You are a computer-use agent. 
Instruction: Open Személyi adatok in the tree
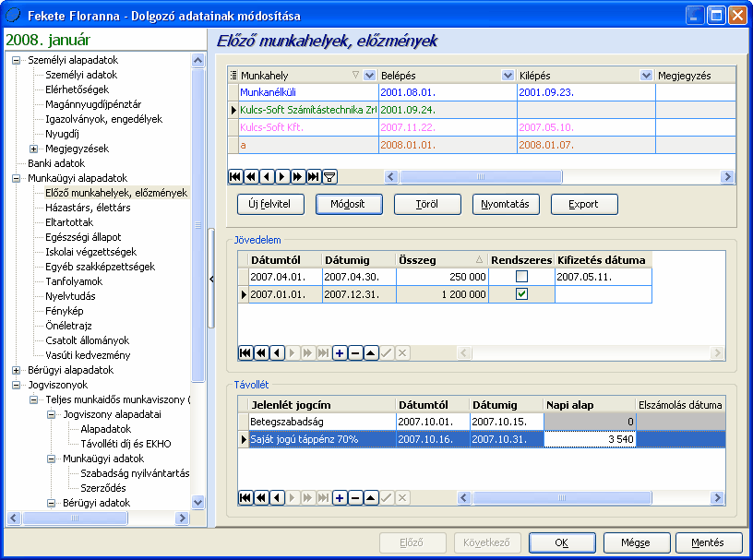[81, 75]
